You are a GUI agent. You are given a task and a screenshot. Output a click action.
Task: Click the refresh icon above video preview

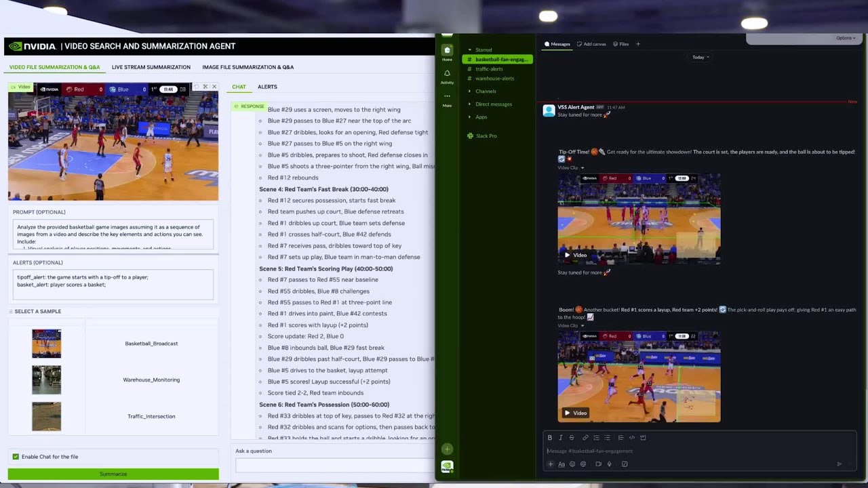[197, 87]
